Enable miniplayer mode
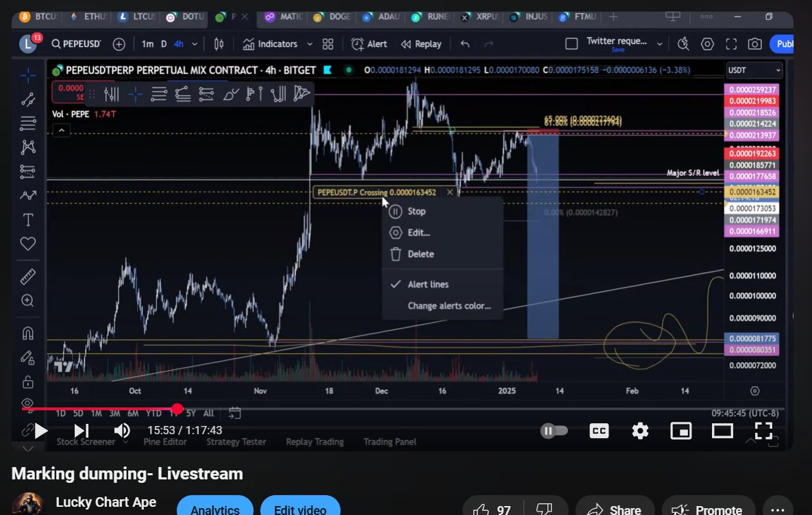This screenshot has height=515, width=812. (681, 431)
